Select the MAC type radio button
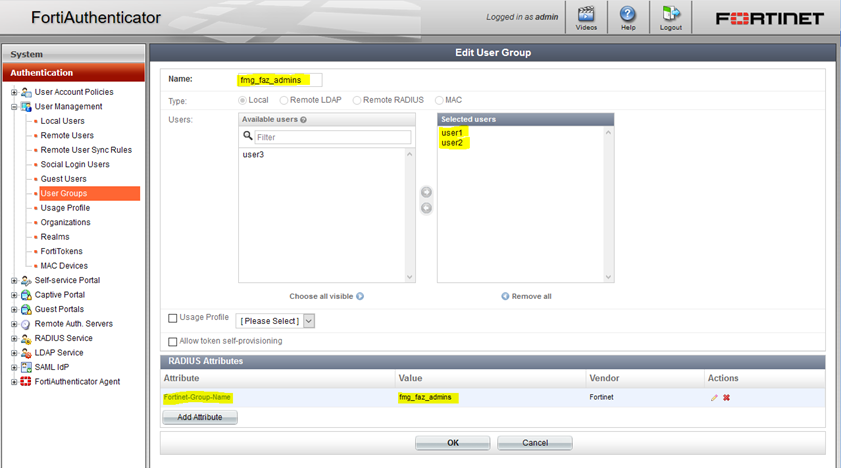 [439, 100]
